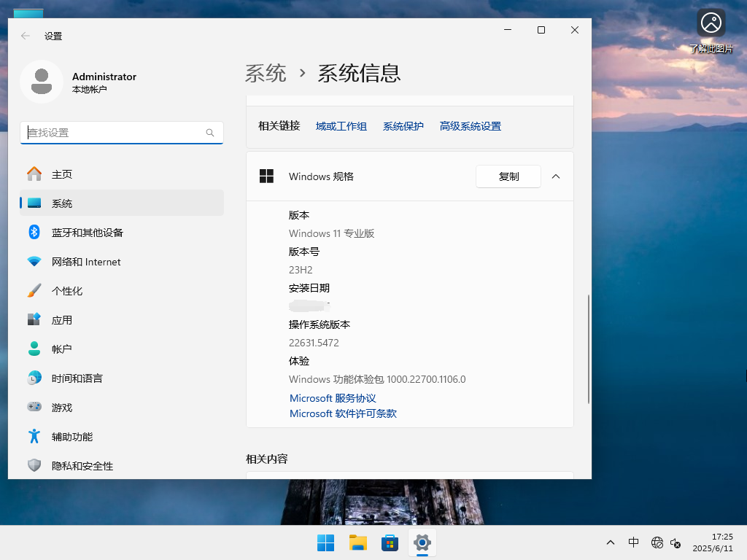Open the 高级系统设置 link
The width and height of the screenshot is (747, 560).
click(x=471, y=126)
